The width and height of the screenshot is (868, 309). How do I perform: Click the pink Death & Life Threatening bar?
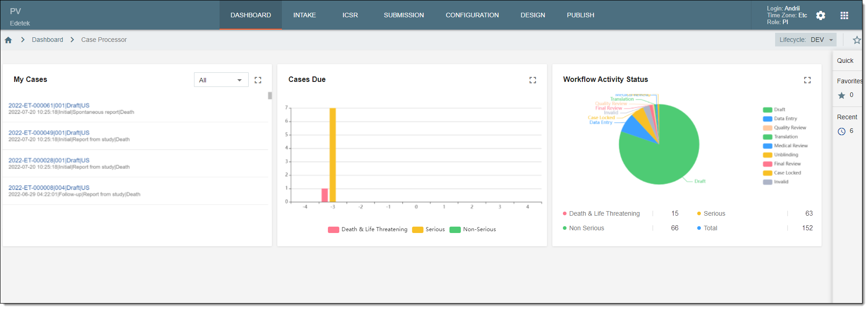[x=325, y=195]
